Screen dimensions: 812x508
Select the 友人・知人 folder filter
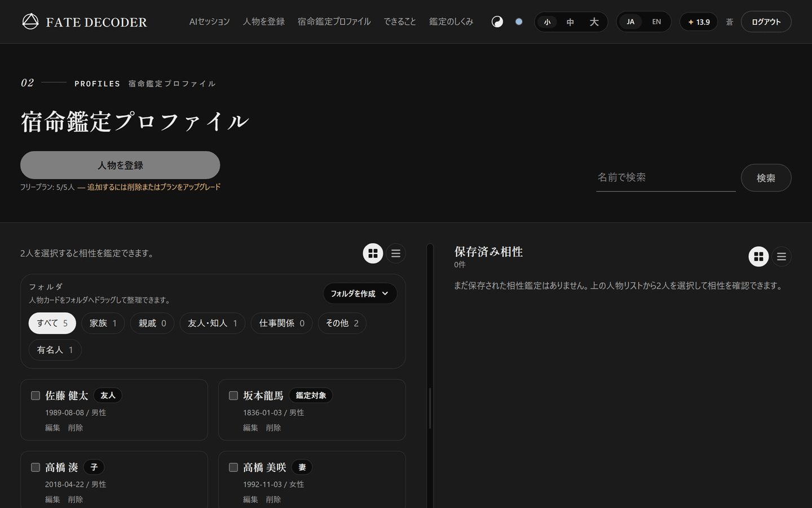click(x=213, y=323)
